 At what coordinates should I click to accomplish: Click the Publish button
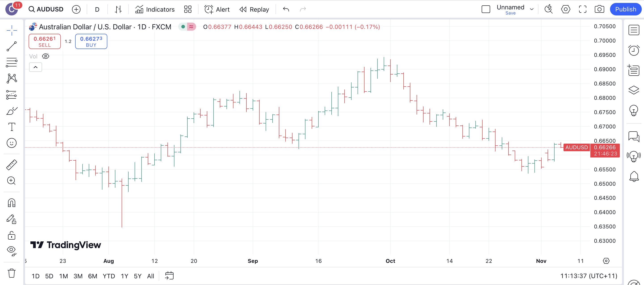[x=625, y=9]
